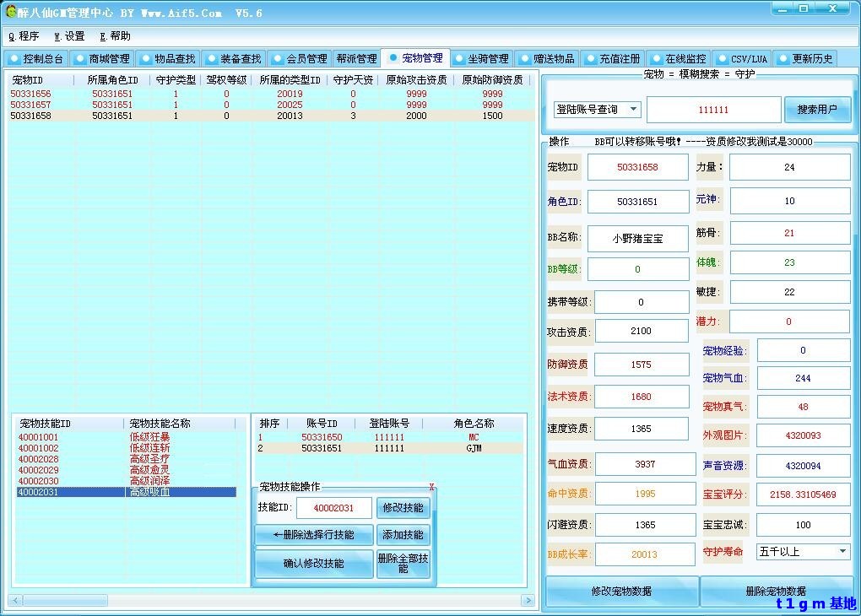861x616 pixels.
Task: Click the 删除全部技能 button
Action: tap(403, 564)
